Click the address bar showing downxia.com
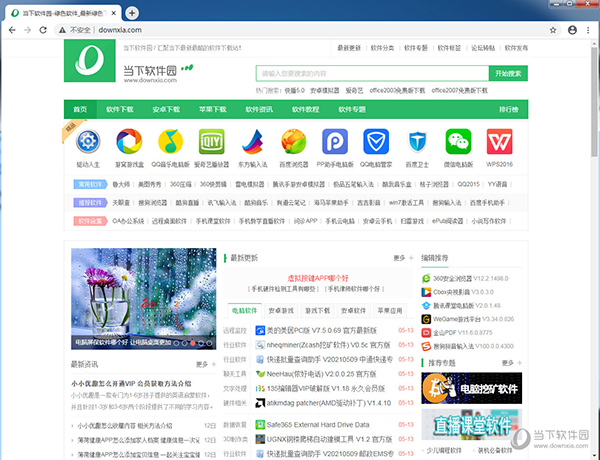 [310, 30]
